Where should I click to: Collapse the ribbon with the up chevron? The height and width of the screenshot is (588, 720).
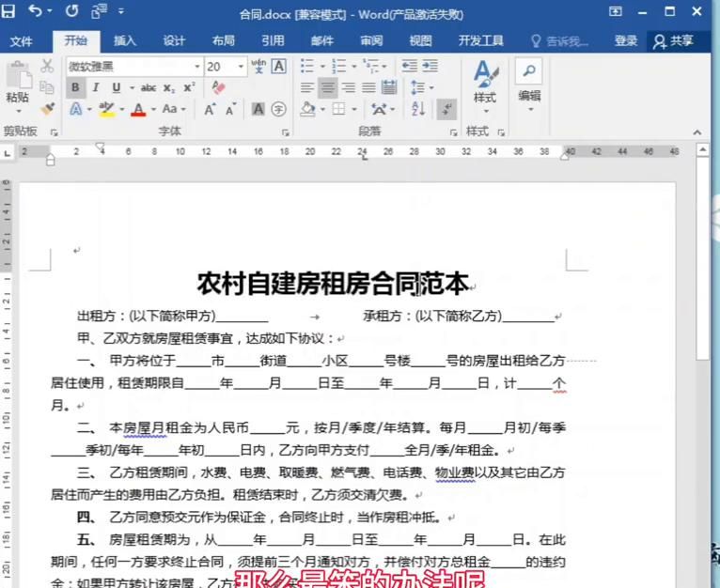[697, 132]
